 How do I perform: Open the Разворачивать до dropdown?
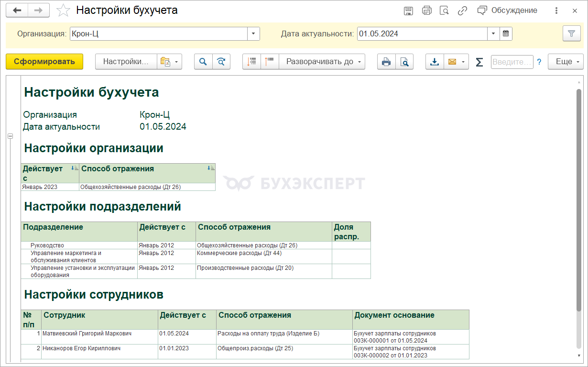322,62
